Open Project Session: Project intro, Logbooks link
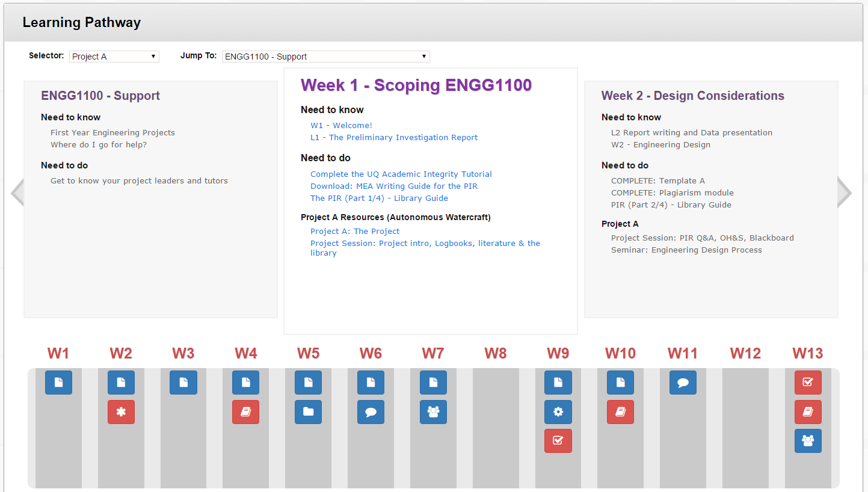 tap(425, 248)
